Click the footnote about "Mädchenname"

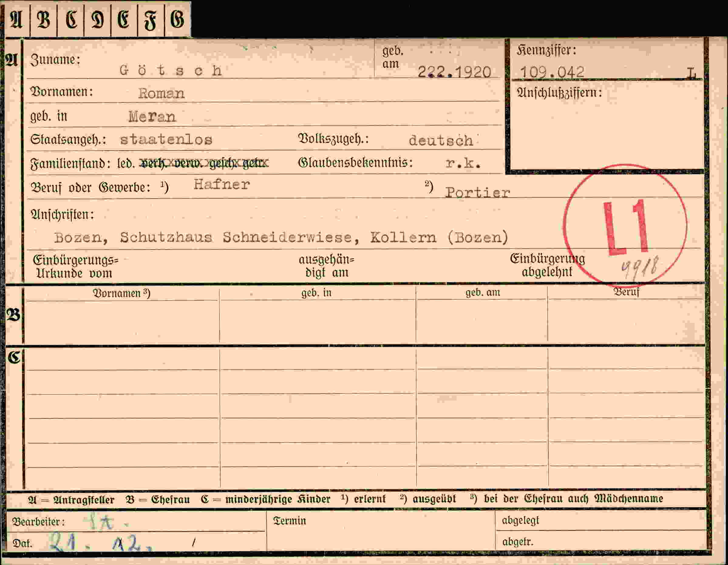pos(567,499)
